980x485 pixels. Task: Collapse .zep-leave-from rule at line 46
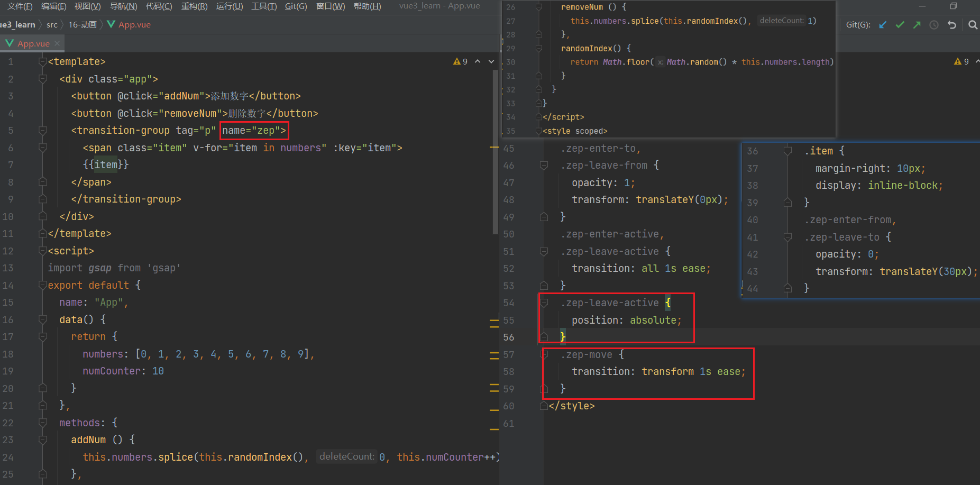click(544, 165)
